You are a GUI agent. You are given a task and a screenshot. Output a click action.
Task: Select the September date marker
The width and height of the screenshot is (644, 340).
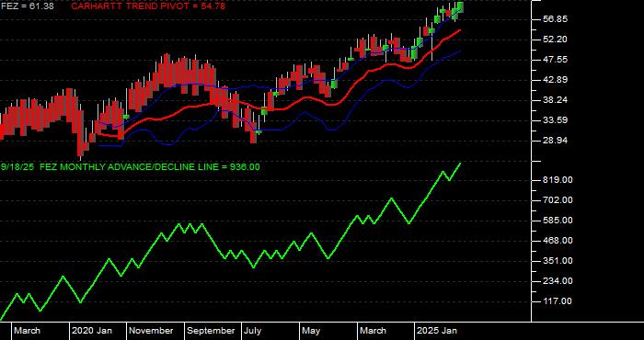pyautogui.click(x=211, y=331)
